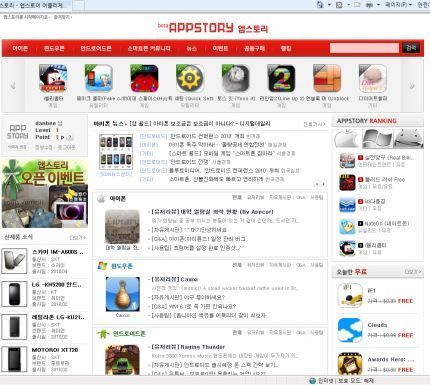Open the browser 페이지(P) dropdown menu
Screen dimensions: 430x385
(x=398, y=5)
